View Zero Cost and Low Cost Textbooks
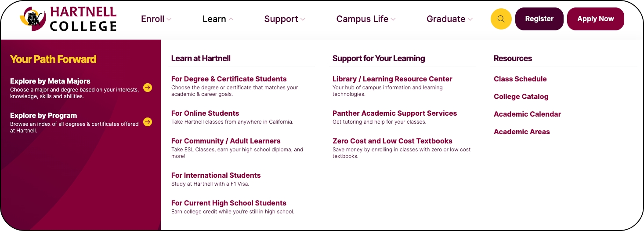Viewport: 644px width, 231px height. [392, 141]
